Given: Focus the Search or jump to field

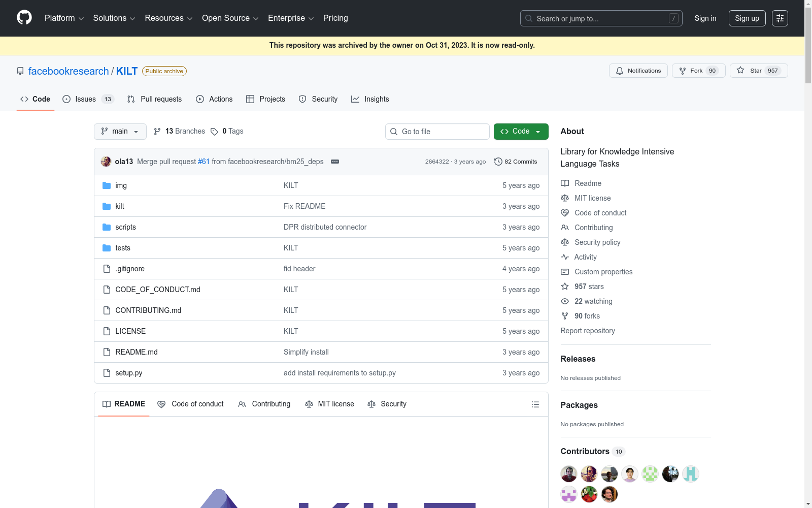Looking at the screenshot, I should [601, 18].
